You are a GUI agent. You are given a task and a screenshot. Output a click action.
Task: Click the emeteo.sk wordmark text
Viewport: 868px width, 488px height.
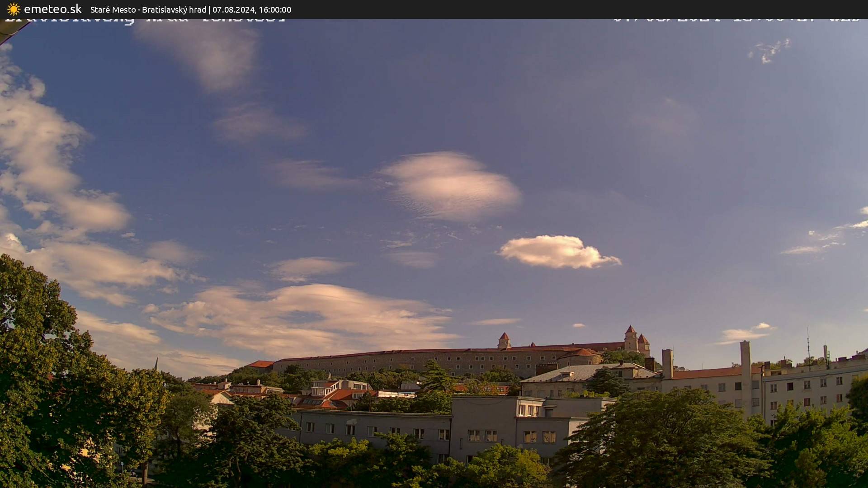53,9
